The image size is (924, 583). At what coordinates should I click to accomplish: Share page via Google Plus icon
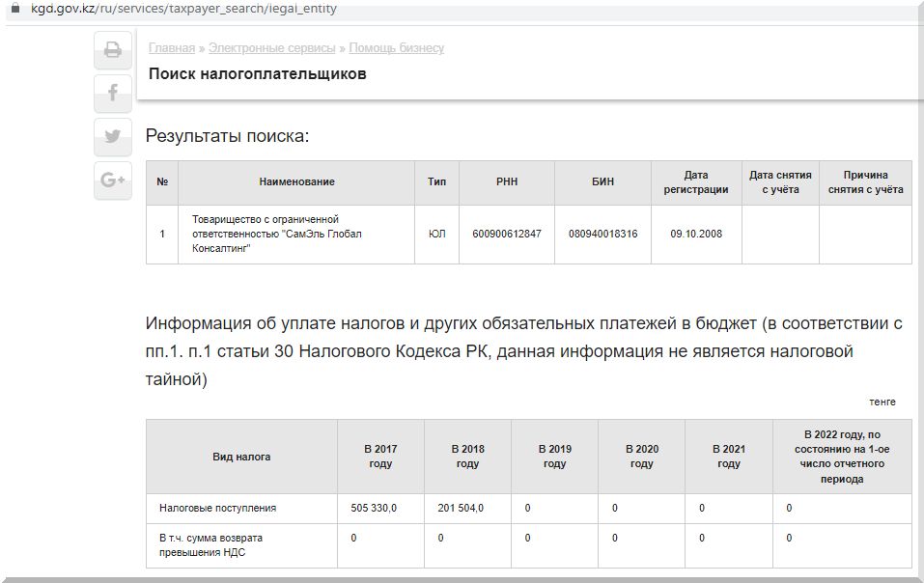113,180
